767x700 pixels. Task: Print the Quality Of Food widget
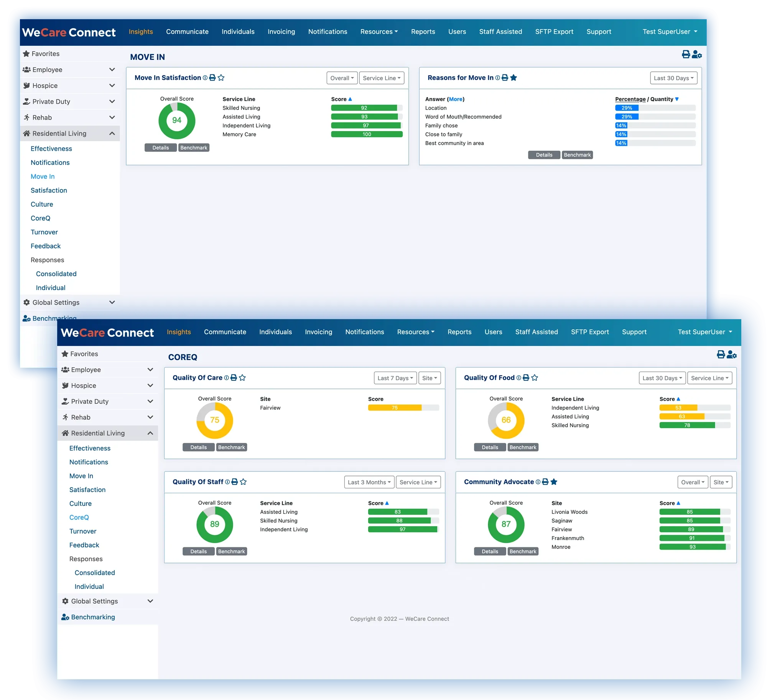(526, 378)
